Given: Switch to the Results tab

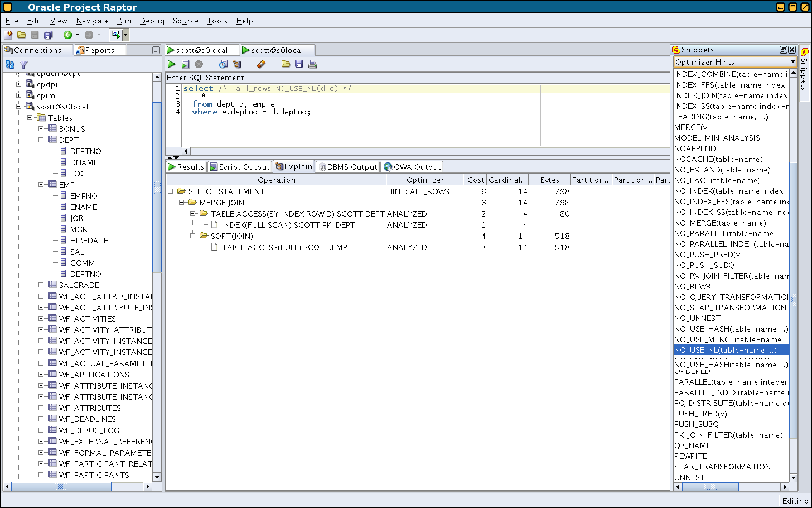Looking at the screenshot, I should (x=186, y=167).
